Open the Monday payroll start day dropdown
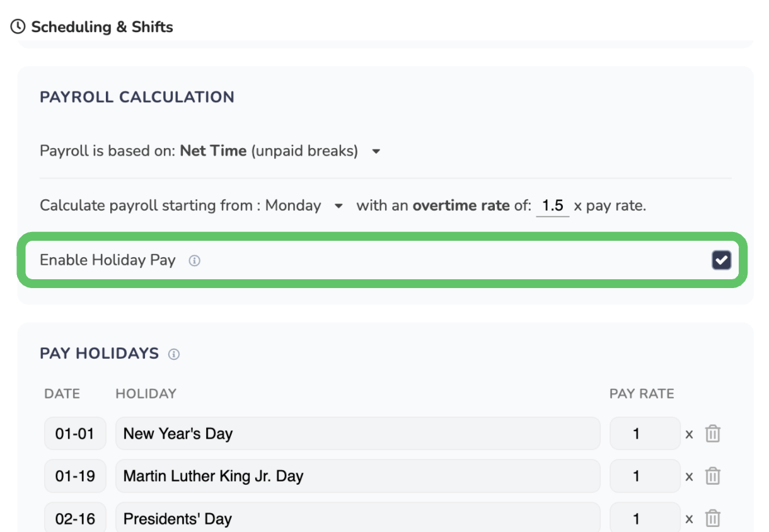Viewport: 769px width, 532px height. pos(338,206)
